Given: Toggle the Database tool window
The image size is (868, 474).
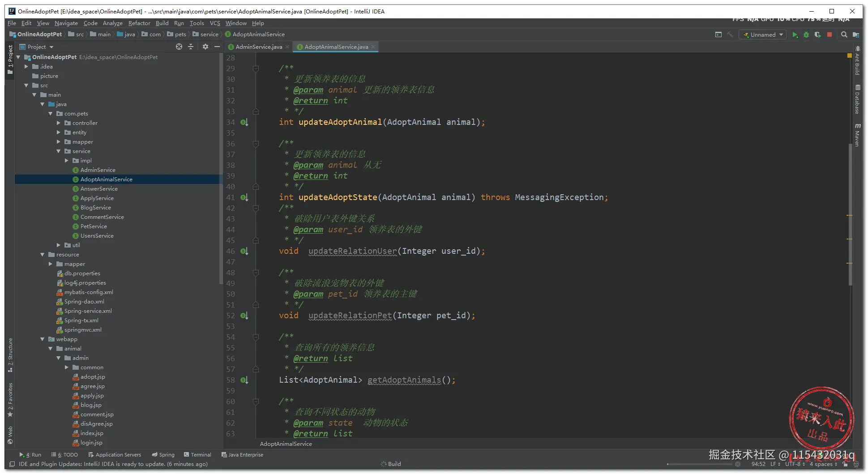Looking at the screenshot, I should pyautogui.click(x=857, y=99).
